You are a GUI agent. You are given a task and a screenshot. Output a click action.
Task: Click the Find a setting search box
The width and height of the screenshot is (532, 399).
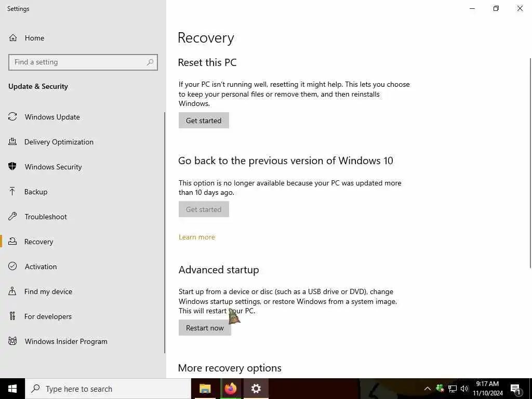click(83, 62)
